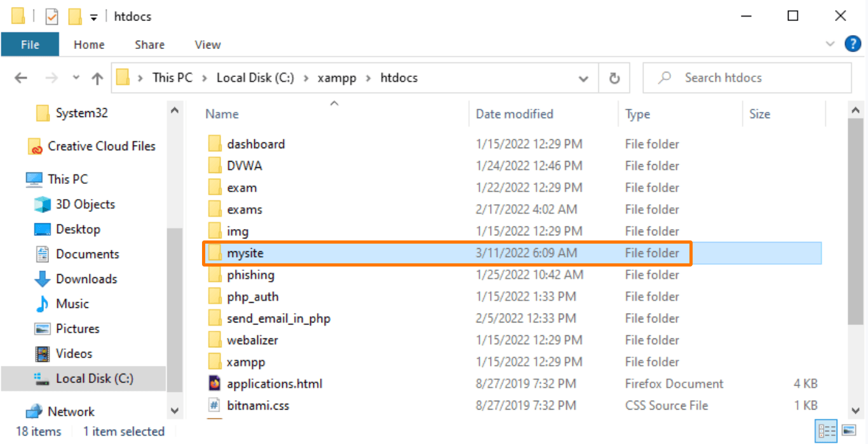Select the applications.html Firefox file icon
Screen dimensions: 868x444
click(215, 384)
